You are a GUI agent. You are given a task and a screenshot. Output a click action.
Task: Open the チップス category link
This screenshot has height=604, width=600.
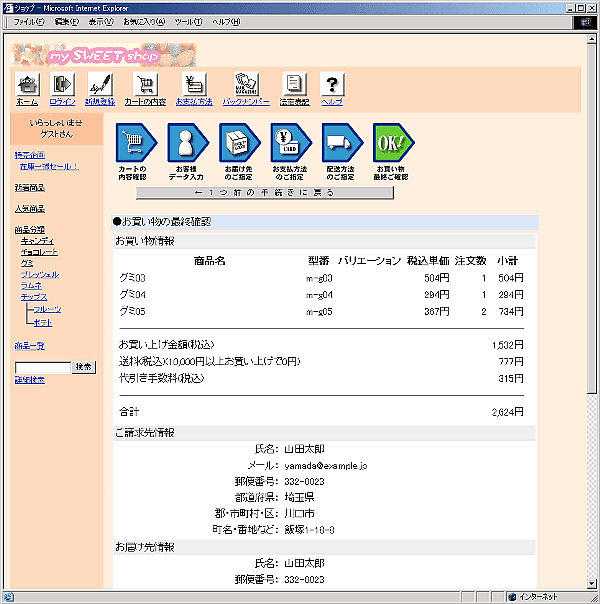tap(34, 297)
